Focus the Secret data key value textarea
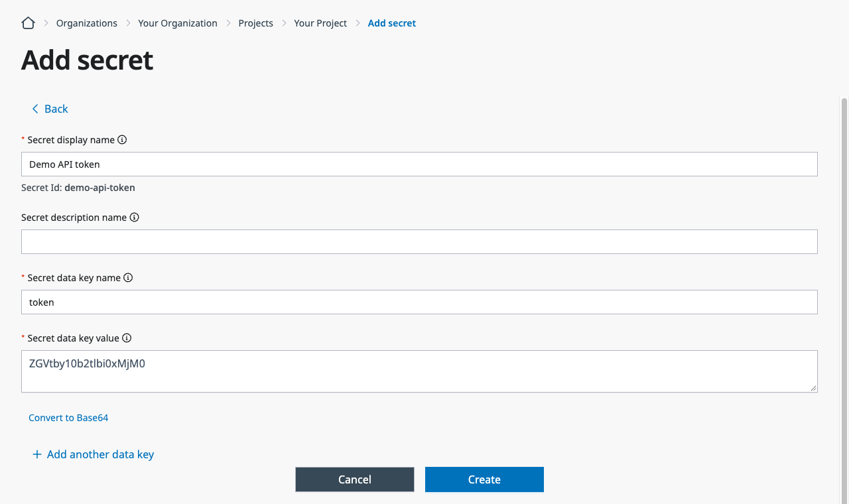 [419, 371]
